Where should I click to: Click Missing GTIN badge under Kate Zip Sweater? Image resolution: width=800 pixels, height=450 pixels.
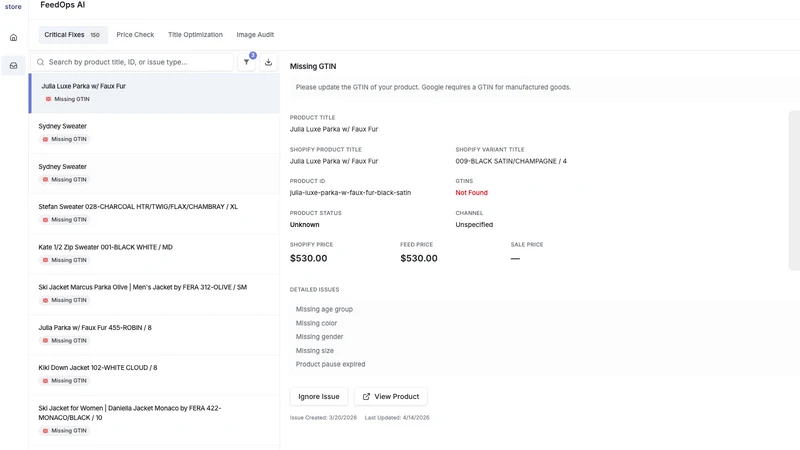65,260
